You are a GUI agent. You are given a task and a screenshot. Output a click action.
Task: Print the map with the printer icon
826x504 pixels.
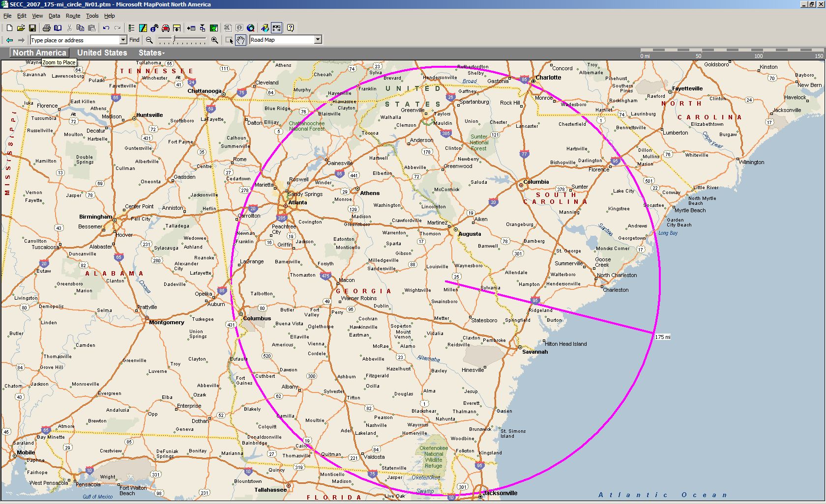point(46,28)
